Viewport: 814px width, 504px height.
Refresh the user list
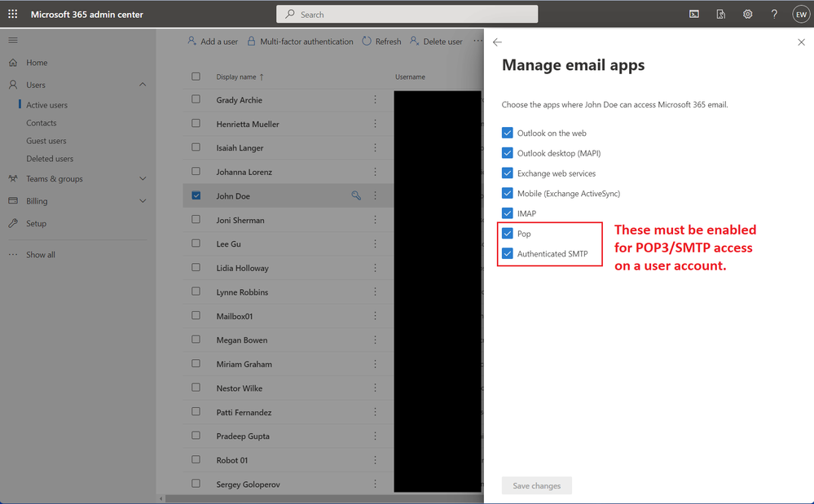point(381,41)
